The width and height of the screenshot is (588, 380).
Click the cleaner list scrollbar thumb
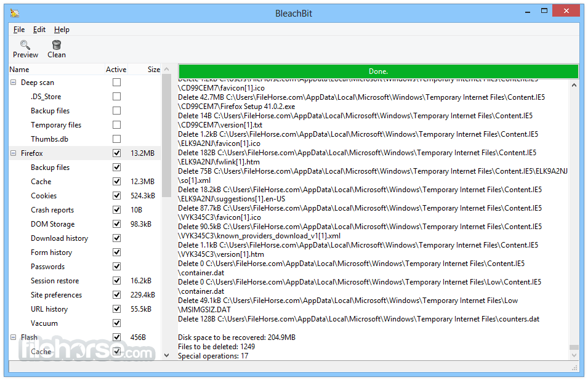pyautogui.click(x=166, y=135)
